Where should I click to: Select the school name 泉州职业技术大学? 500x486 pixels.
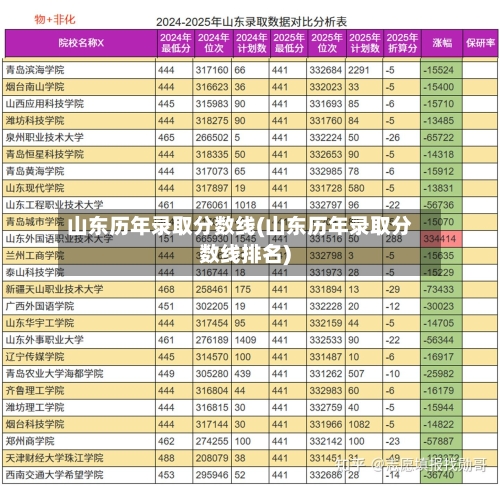click(x=45, y=137)
